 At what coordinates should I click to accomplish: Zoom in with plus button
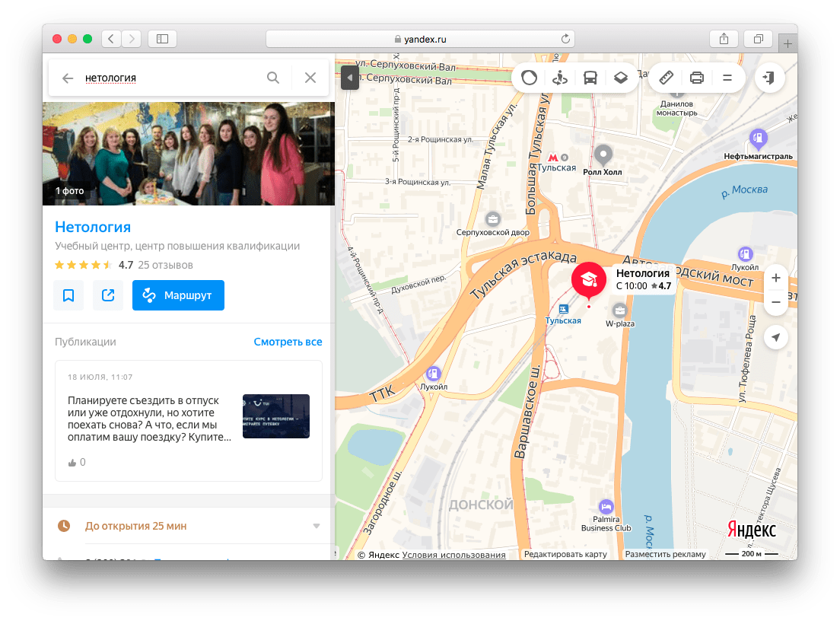[775, 278]
